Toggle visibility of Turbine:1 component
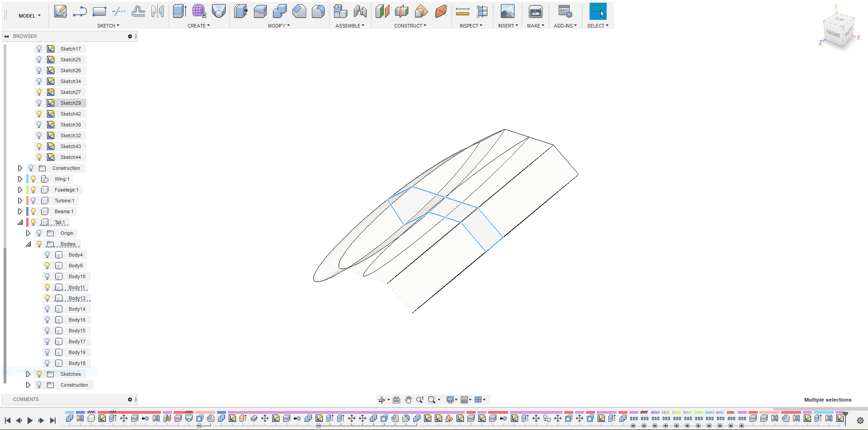The width and height of the screenshot is (868, 430). (x=33, y=201)
